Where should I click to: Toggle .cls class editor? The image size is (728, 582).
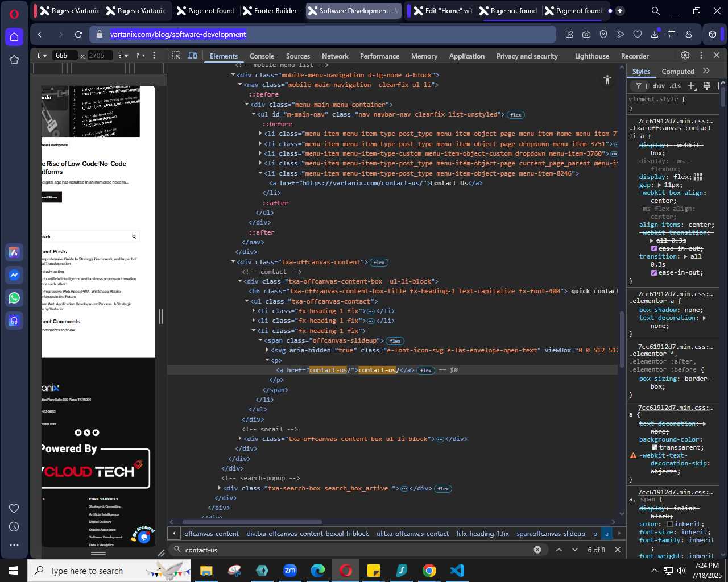pyautogui.click(x=675, y=86)
